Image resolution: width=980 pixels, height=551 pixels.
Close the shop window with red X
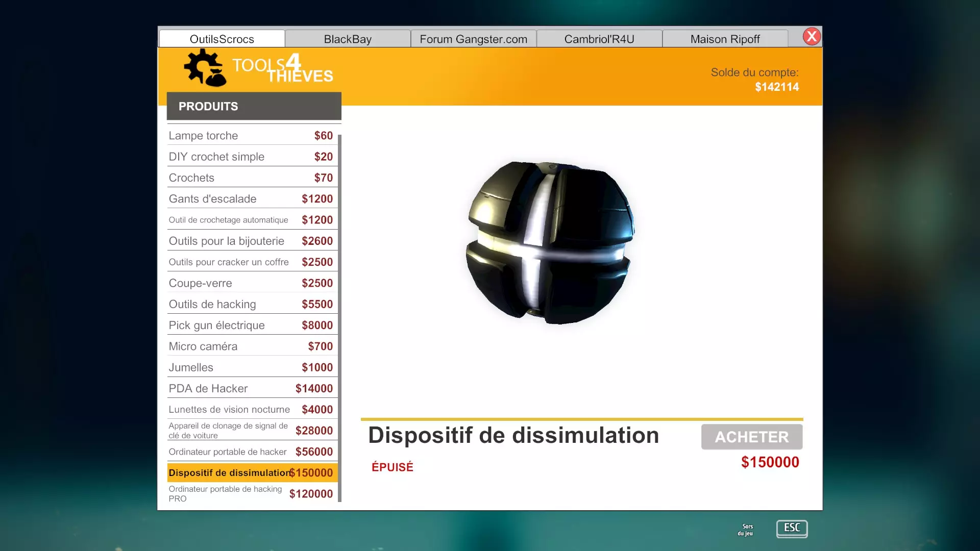tap(812, 37)
